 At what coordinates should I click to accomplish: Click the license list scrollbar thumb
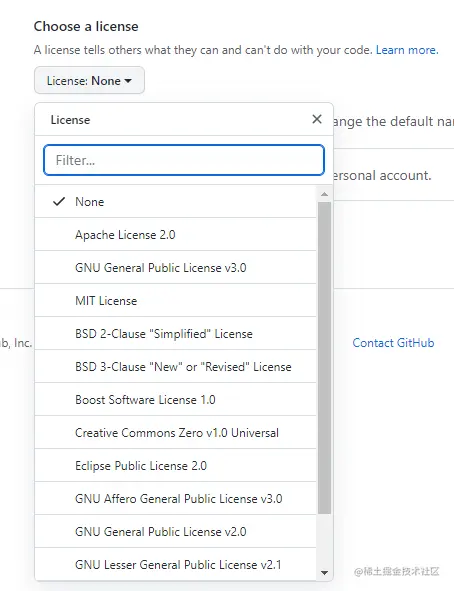pos(324,358)
